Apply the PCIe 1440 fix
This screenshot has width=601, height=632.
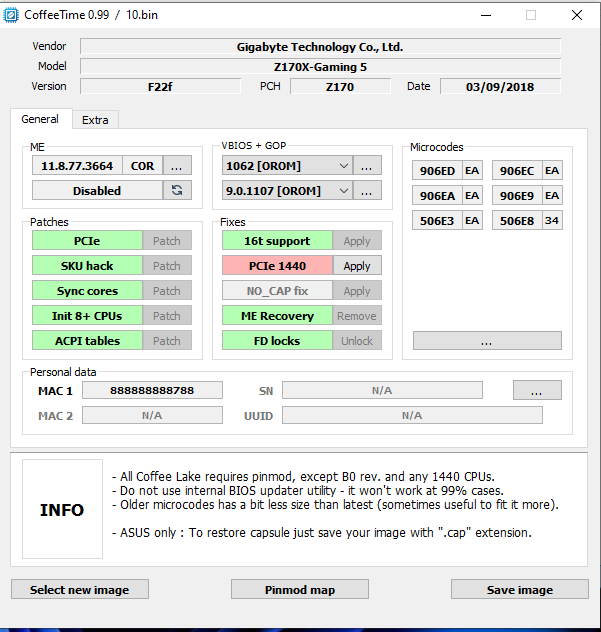pos(357,266)
